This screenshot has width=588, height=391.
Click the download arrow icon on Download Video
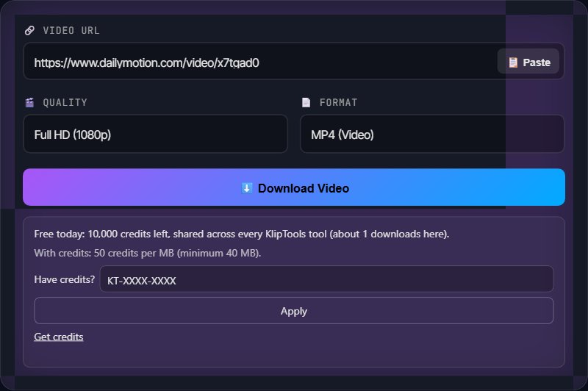click(247, 188)
